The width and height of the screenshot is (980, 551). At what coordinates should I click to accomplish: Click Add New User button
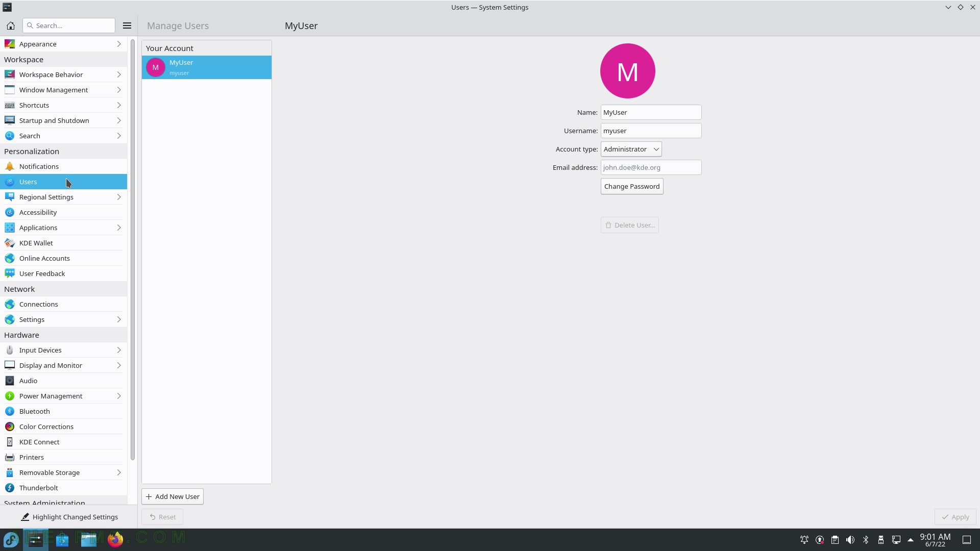coord(173,496)
